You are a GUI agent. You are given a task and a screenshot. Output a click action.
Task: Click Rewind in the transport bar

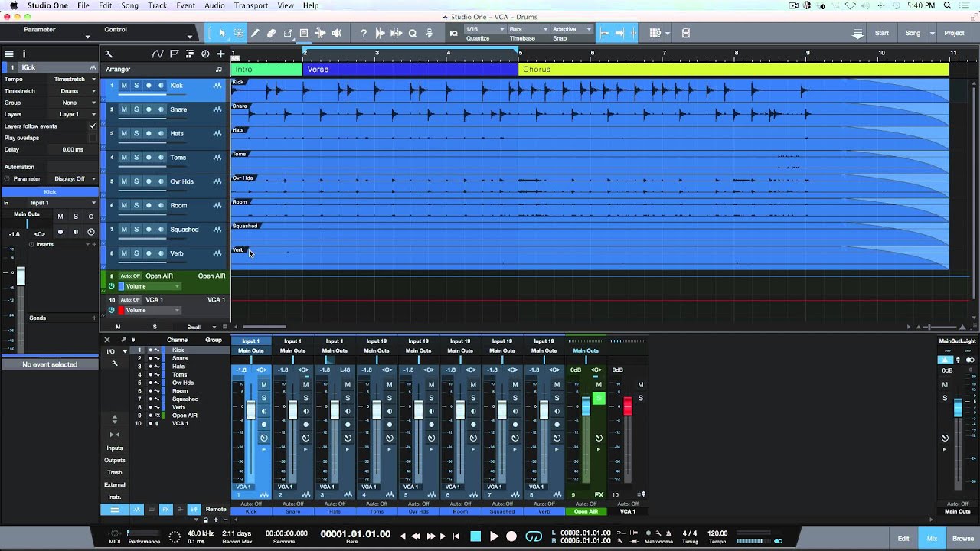(416, 536)
